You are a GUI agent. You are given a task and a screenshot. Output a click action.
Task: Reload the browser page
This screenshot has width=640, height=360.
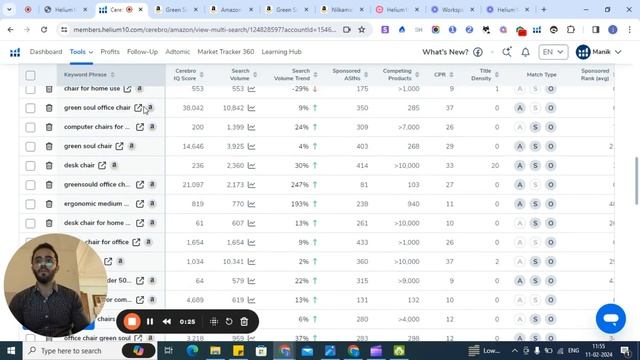[x=44, y=30]
